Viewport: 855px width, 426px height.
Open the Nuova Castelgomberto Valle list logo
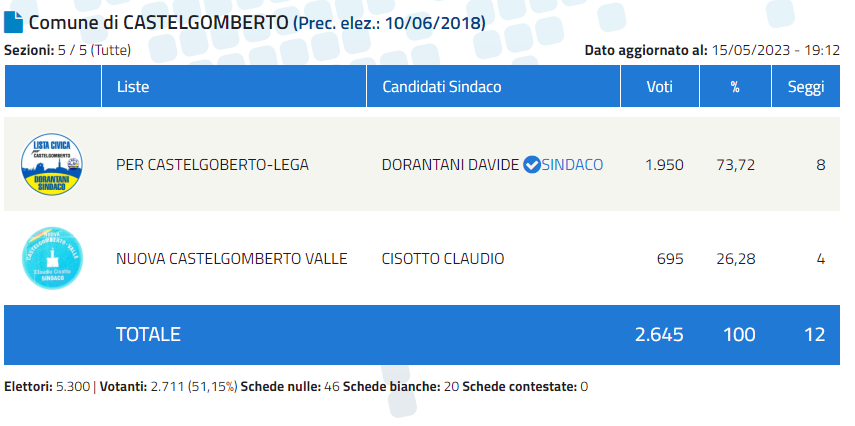(52, 258)
